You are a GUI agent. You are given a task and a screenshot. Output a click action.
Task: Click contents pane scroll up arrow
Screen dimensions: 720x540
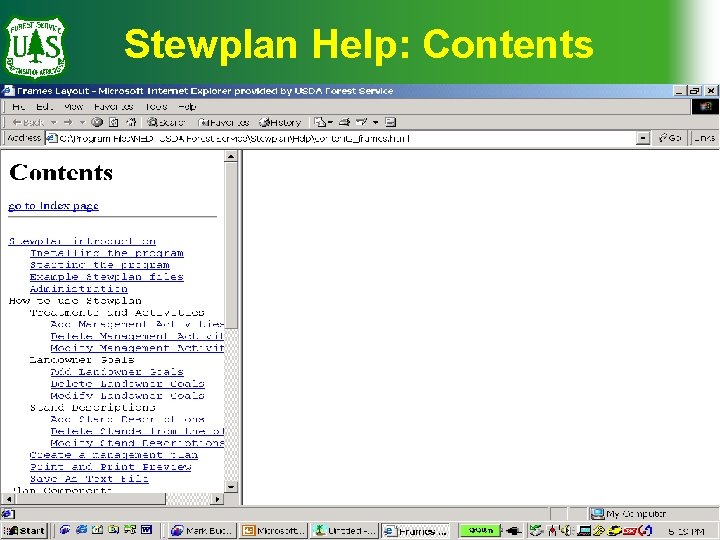231,157
